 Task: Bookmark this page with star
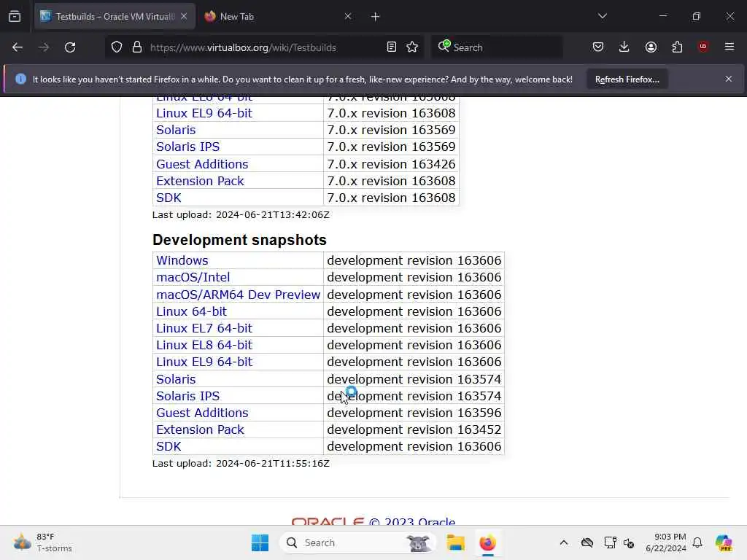(412, 47)
